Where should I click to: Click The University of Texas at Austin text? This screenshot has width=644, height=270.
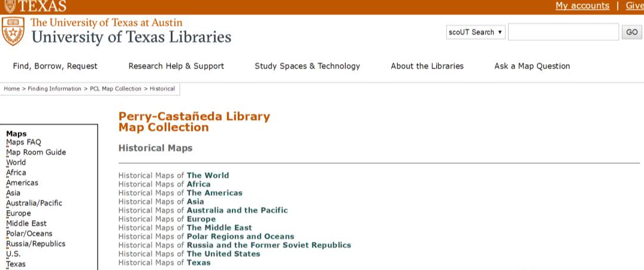pyautogui.click(x=107, y=22)
